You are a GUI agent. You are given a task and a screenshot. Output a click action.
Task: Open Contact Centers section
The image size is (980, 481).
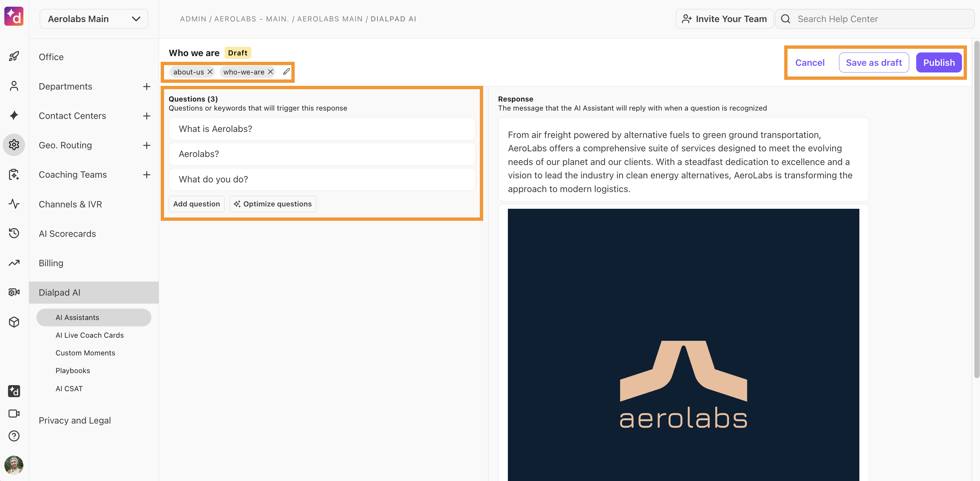[72, 116]
